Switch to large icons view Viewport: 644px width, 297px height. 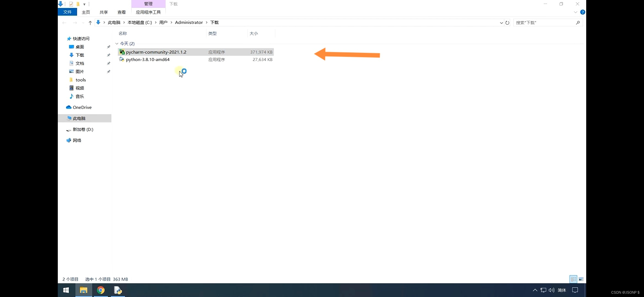[x=581, y=279]
